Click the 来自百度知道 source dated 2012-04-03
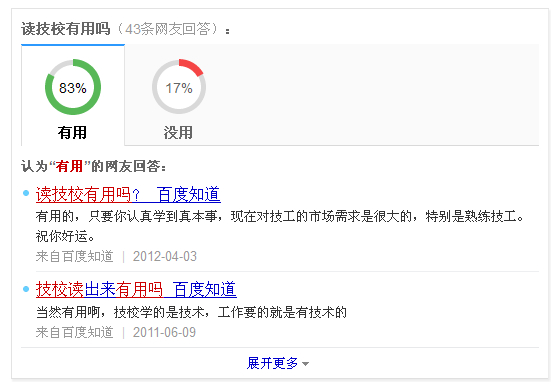This screenshot has width=557, height=384. [x=75, y=256]
